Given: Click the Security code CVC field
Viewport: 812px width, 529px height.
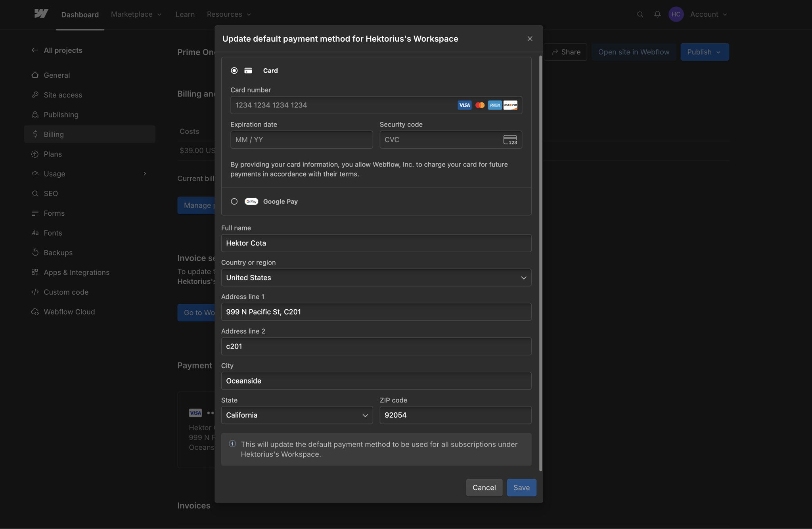Looking at the screenshot, I should pyautogui.click(x=451, y=140).
